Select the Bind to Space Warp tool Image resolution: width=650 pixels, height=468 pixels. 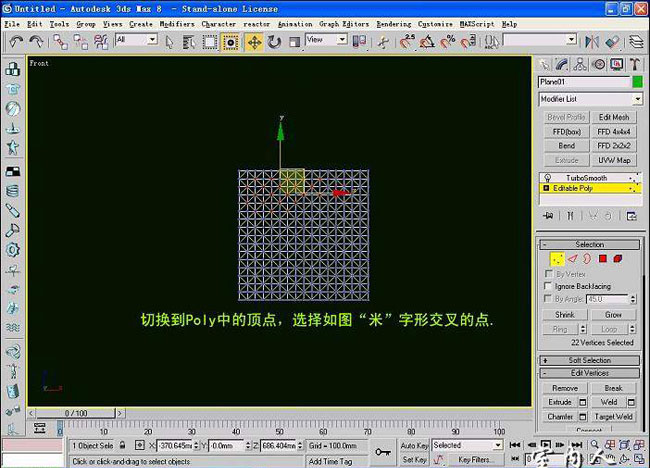coord(101,41)
